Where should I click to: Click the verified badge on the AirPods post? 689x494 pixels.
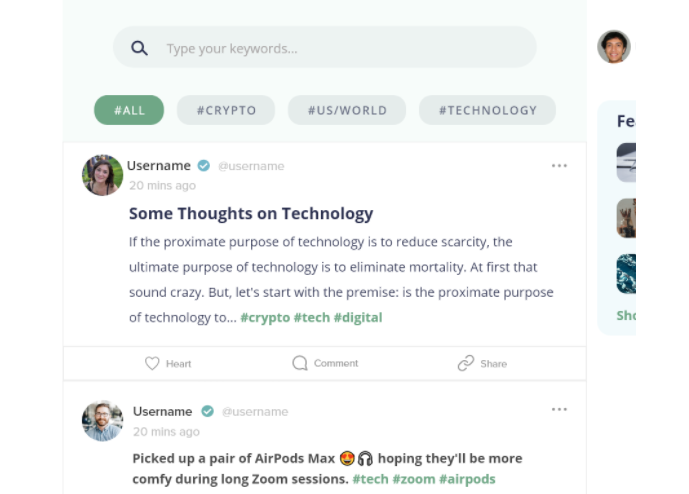208,411
